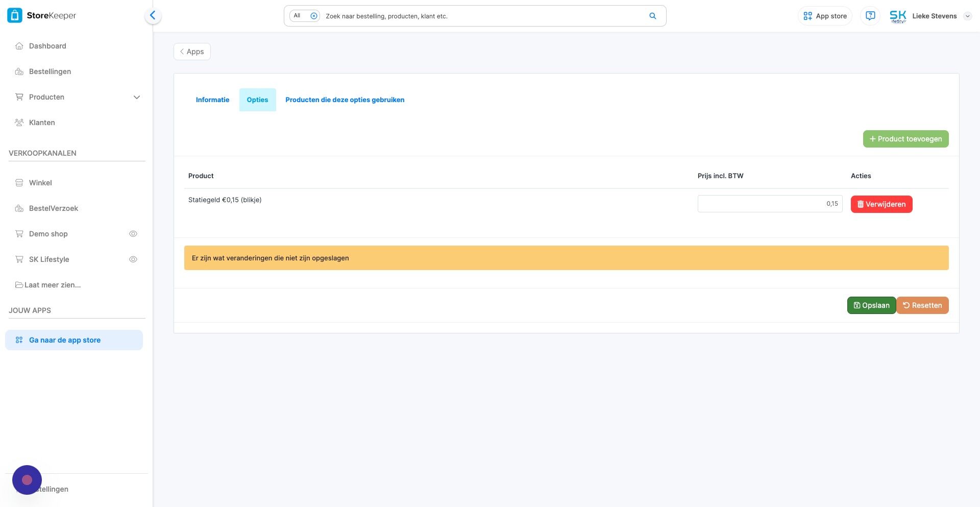
Task: Clear the All search filter
Action: point(314,16)
